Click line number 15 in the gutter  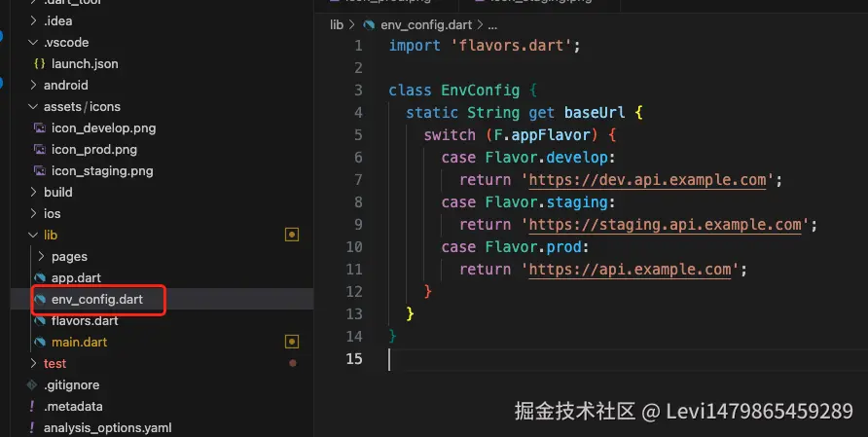(x=354, y=359)
